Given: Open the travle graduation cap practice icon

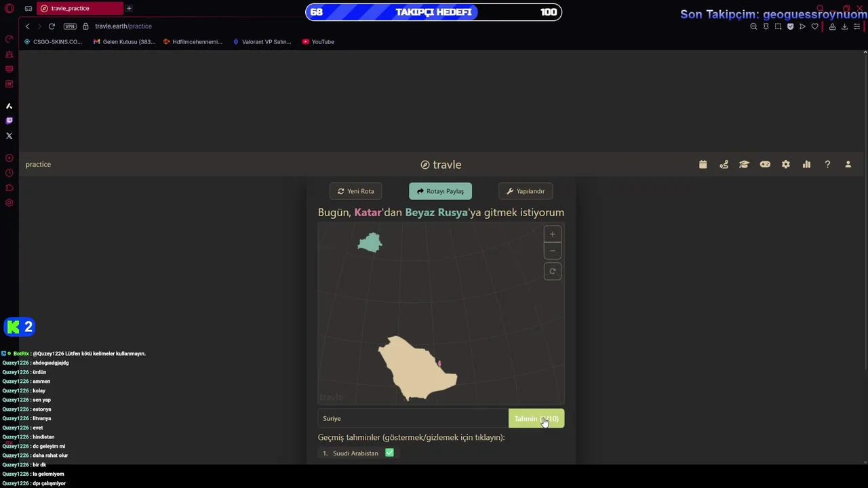Looking at the screenshot, I should pos(744,165).
